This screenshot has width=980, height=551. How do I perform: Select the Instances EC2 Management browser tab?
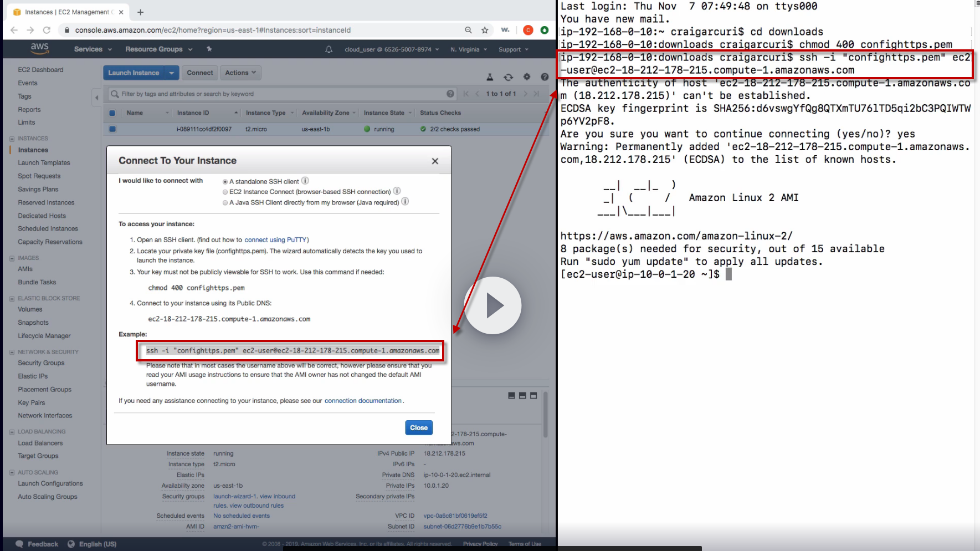pos(68,12)
